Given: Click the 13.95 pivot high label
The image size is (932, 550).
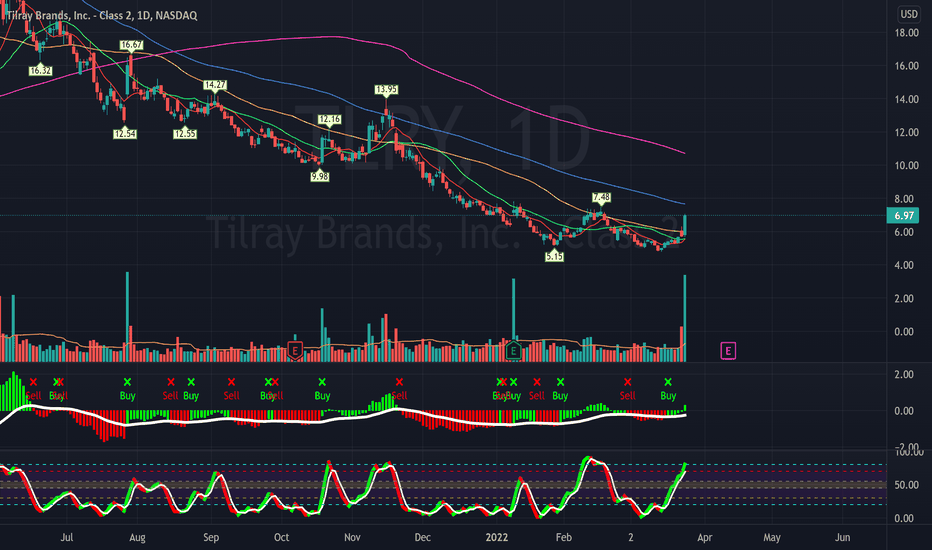Looking at the screenshot, I should pos(386,90).
